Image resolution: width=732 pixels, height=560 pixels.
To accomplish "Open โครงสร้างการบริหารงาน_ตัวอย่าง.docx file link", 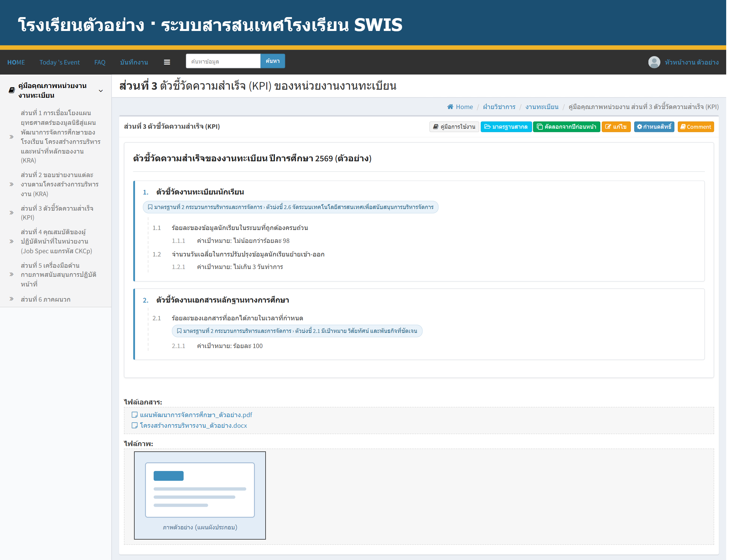I will [193, 425].
